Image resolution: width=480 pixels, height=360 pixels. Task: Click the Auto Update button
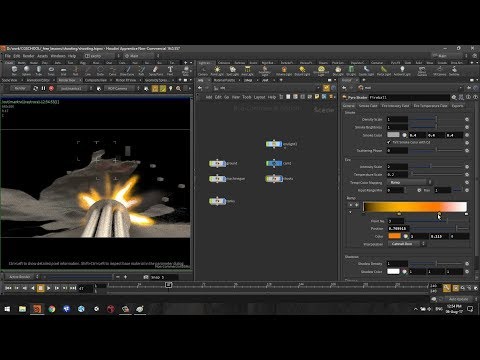459,299
